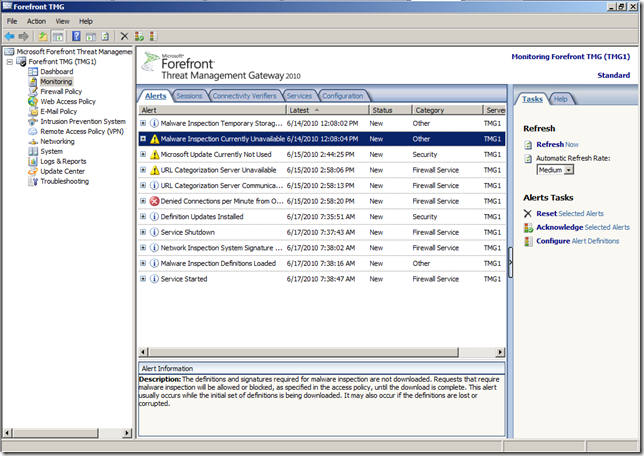This screenshot has height=456, width=644.
Task: Click warning icon of Microsoft Update Currently Not Used
Action: (x=154, y=154)
